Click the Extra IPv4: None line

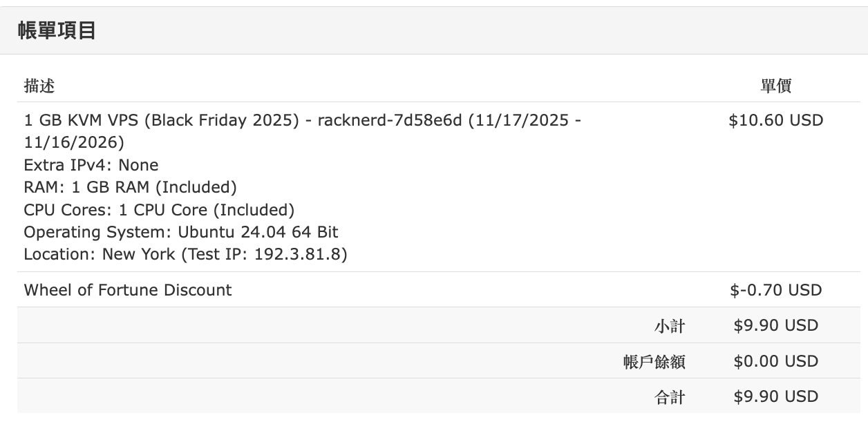tap(91, 165)
